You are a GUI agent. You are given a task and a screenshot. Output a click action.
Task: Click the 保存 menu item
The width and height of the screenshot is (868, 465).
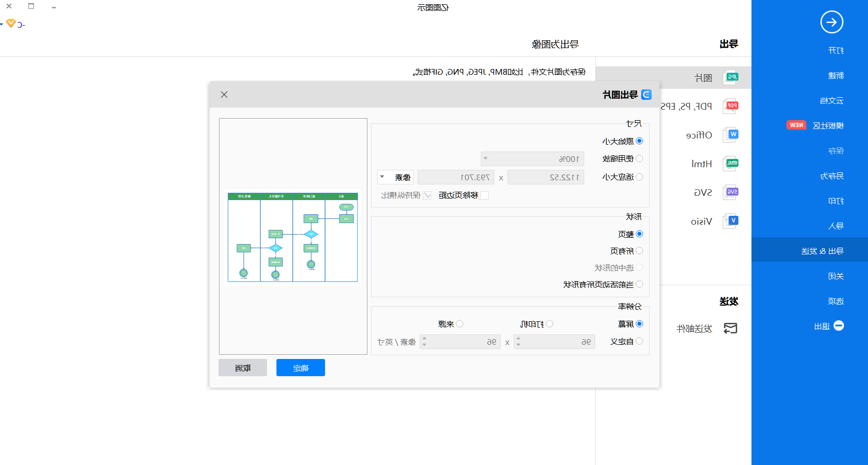coord(836,151)
